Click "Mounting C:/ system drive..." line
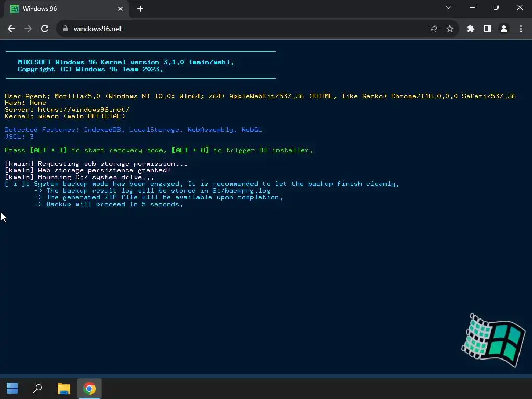532x399 pixels. coord(79,178)
